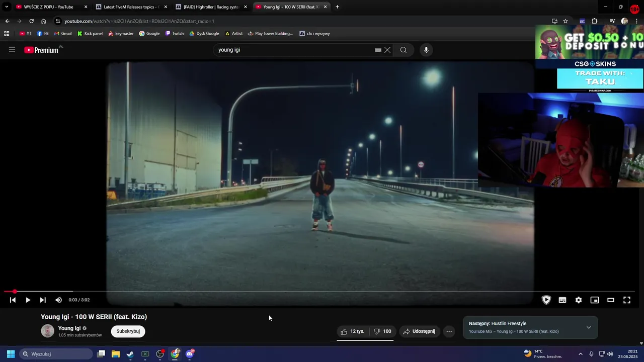Bookmark this page with the star

click(x=566, y=21)
